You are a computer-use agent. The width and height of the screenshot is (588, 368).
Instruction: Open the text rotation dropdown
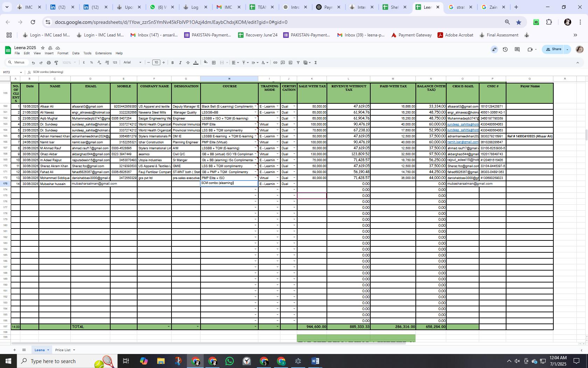(265, 63)
